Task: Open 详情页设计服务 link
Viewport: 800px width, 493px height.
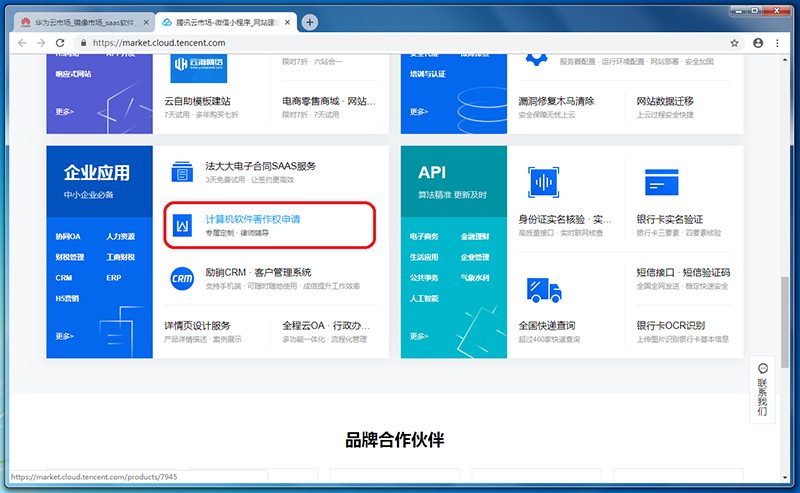Action: [197, 326]
